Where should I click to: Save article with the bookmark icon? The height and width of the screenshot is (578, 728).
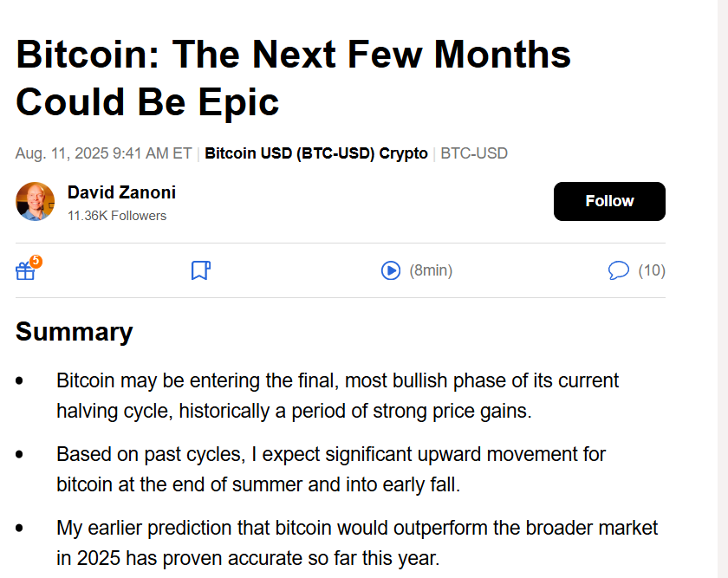coord(200,270)
